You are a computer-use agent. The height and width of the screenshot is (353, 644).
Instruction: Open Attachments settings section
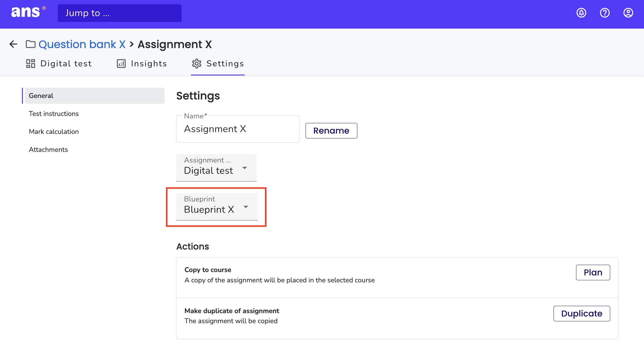pos(48,149)
